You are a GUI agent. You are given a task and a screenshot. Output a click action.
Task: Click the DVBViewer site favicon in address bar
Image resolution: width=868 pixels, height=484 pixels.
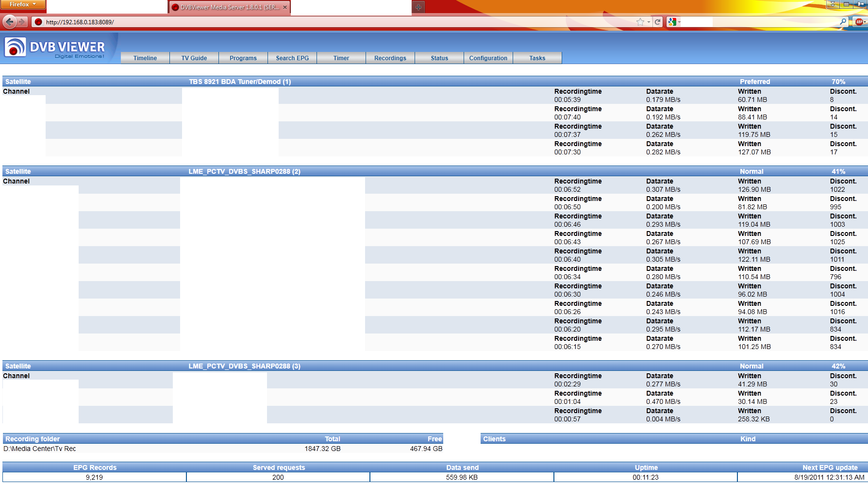[x=38, y=22]
